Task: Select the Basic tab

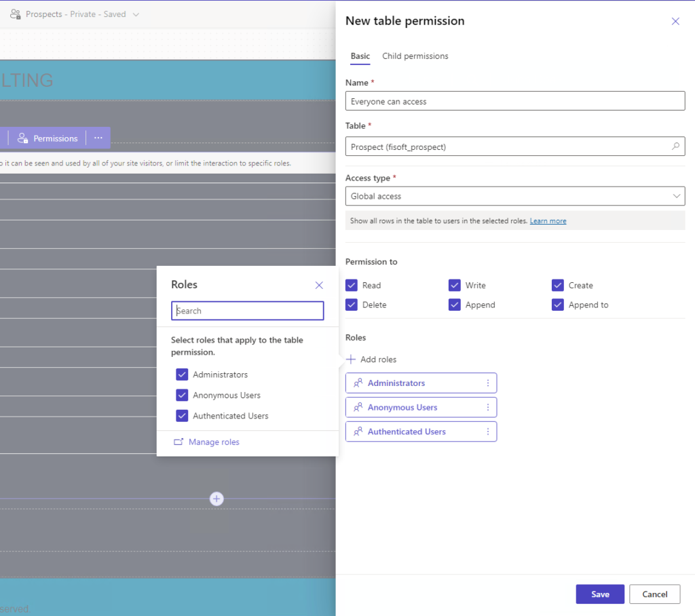Action: pyautogui.click(x=360, y=56)
